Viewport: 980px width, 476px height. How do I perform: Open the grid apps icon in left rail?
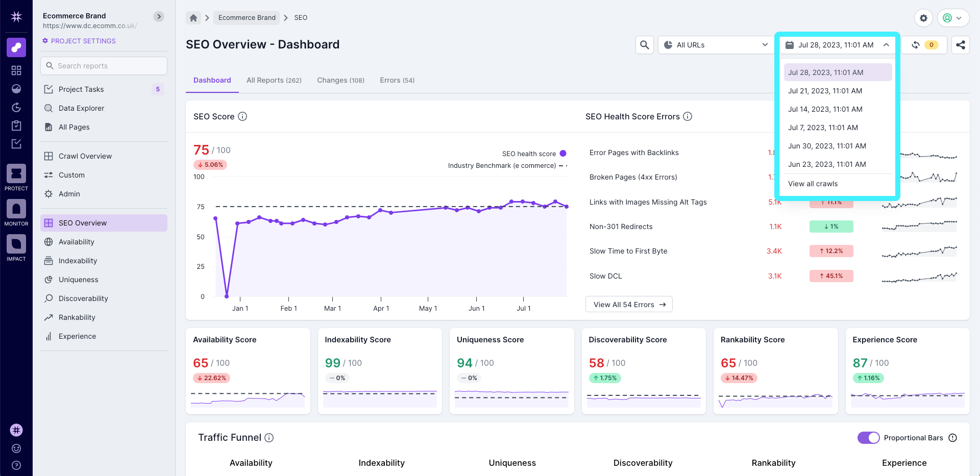16,70
